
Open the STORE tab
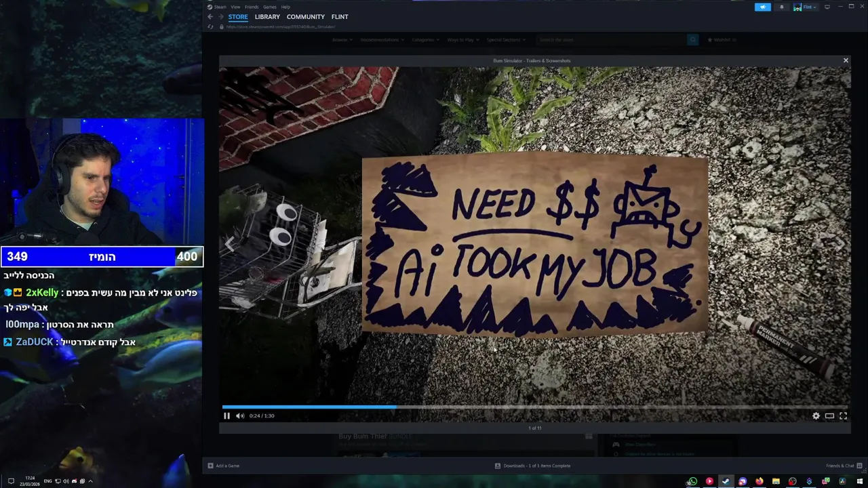(237, 17)
